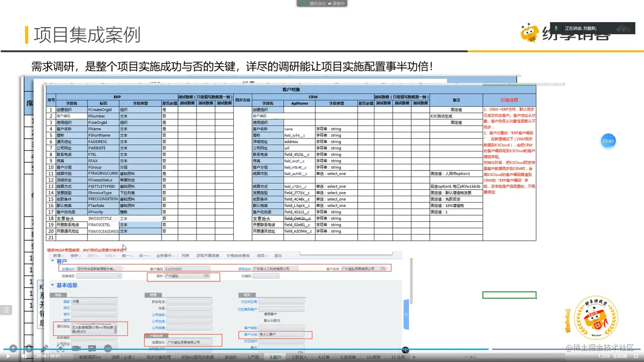Click the horizontal scrollbar beside the sheet tabs
This screenshot has height=362, width=644.
(x=520, y=357)
